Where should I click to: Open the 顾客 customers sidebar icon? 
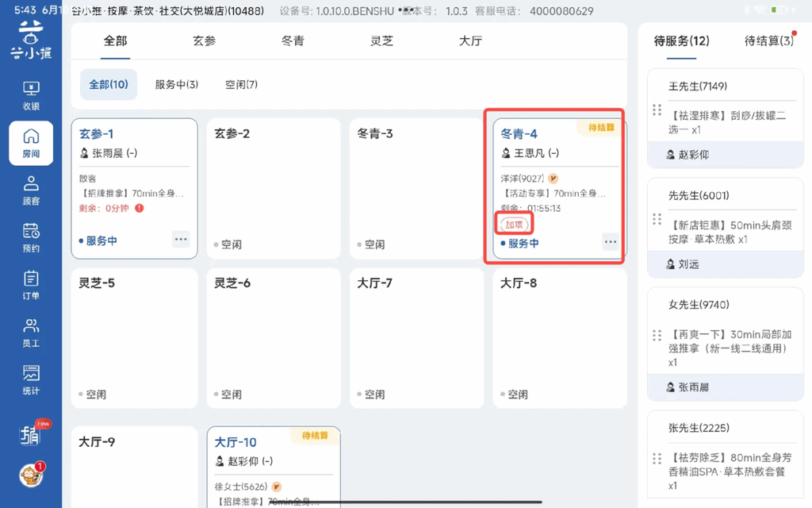tap(31, 190)
